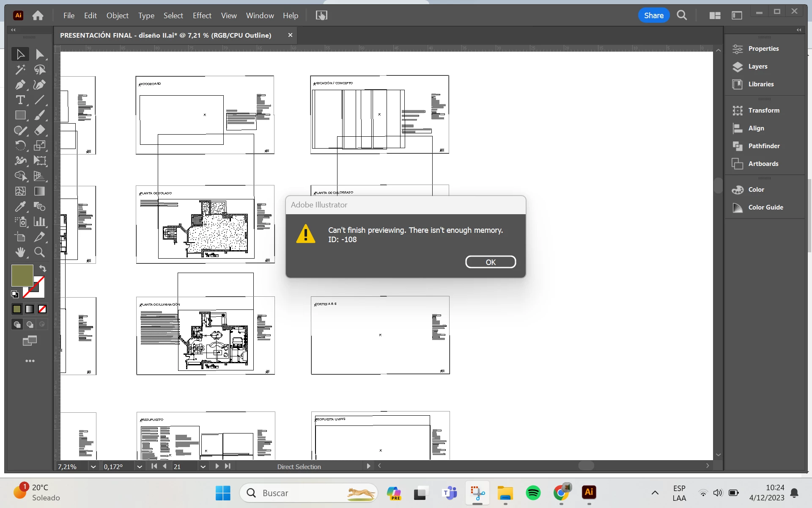Screen dimensions: 812x508
Task: Select the Type tool
Action: click(20, 100)
